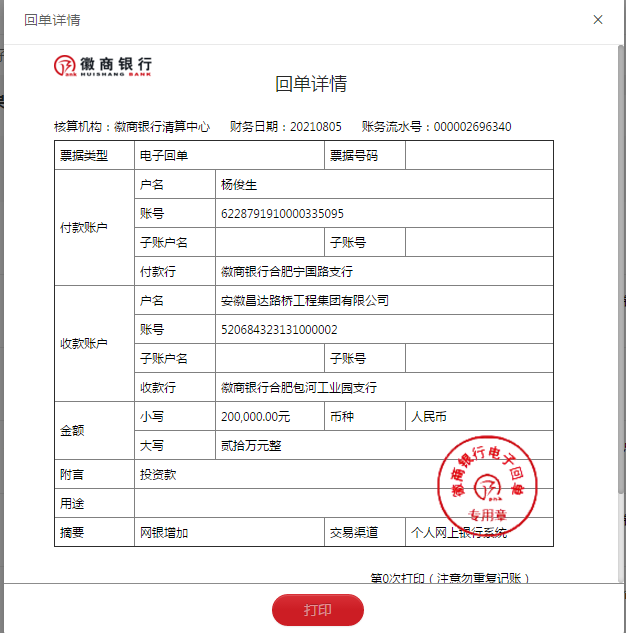626x633 pixels.
Task: Click payer name 杨俊生
Action: point(239,185)
